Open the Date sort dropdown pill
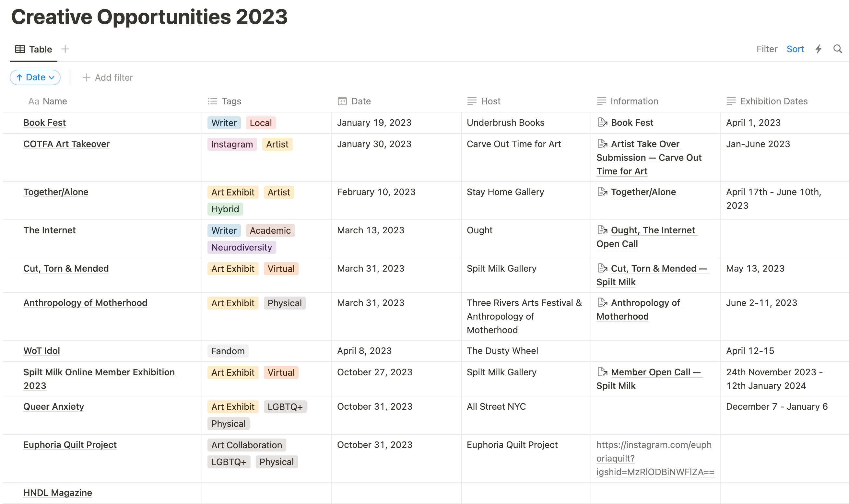This screenshot has height=504, width=849. point(35,77)
